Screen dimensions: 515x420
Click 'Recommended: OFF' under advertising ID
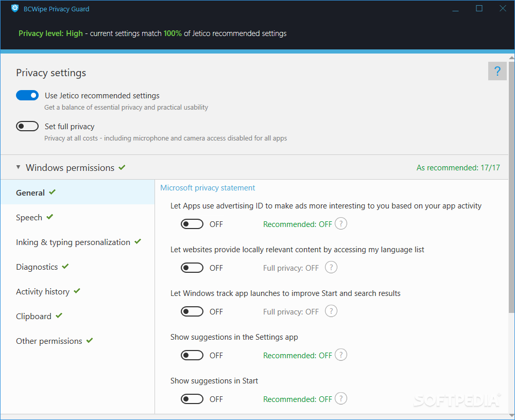coord(298,224)
